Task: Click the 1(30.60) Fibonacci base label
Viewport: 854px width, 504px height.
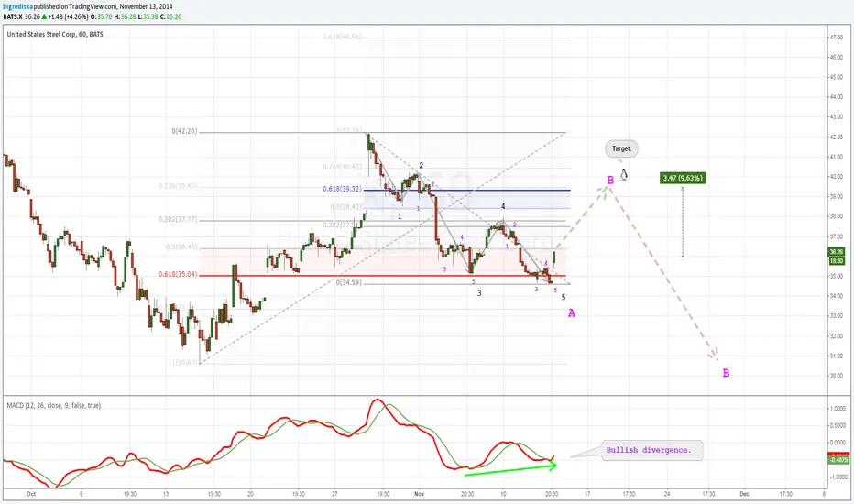Action: coord(184,362)
